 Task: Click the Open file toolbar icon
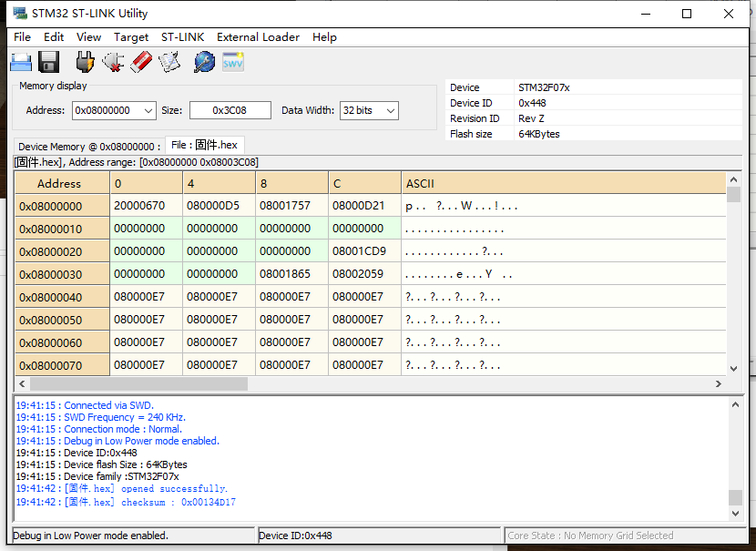pos(21,62)
